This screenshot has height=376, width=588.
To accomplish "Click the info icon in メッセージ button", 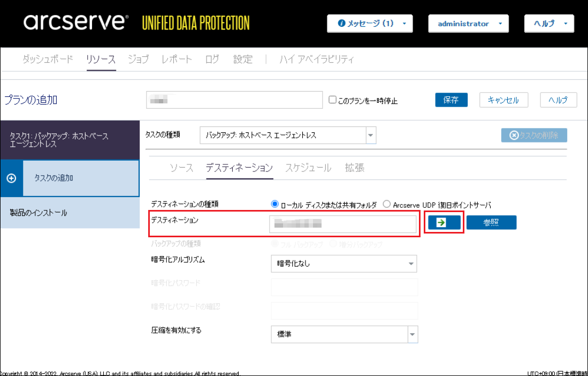I will (x=341, y=24).
